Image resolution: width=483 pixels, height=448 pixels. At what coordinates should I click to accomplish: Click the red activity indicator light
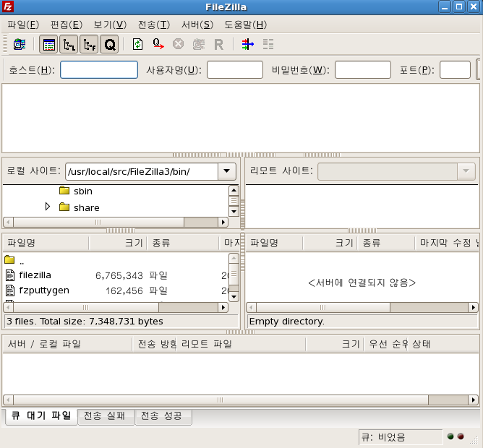pos(461,436)
